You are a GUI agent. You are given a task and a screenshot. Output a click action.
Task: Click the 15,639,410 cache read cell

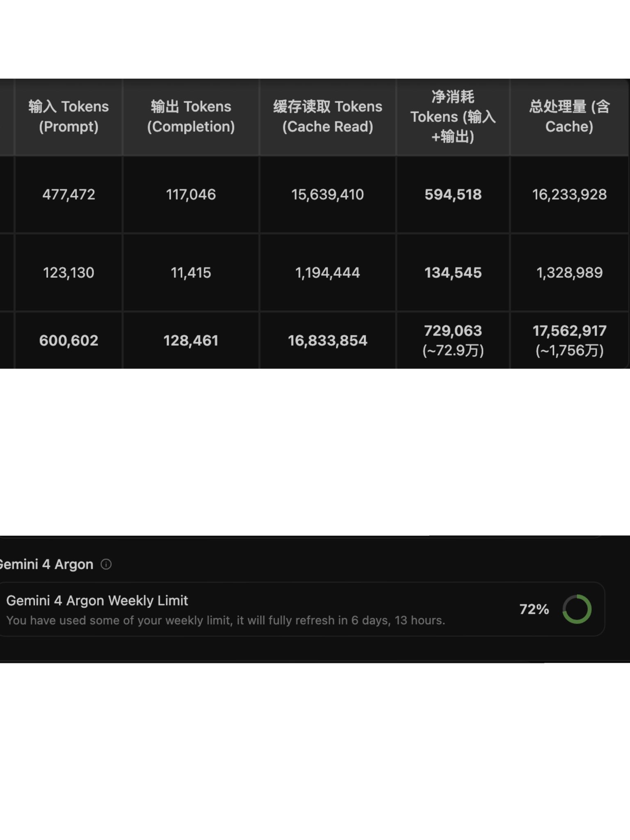pos(328,194)
